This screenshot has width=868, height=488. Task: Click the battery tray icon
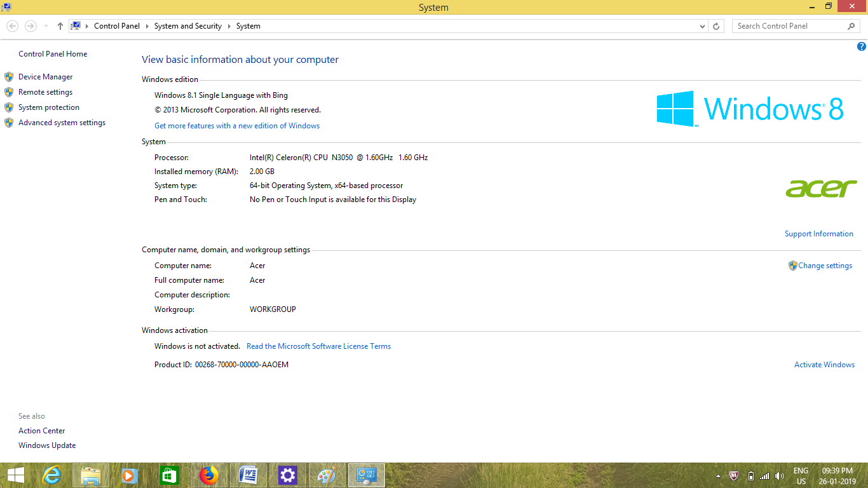(x=750, y=476)
